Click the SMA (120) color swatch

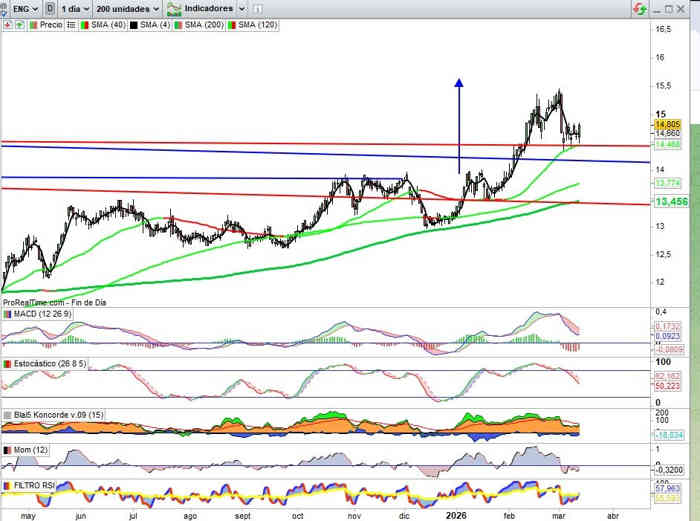(x=233, y=23)
